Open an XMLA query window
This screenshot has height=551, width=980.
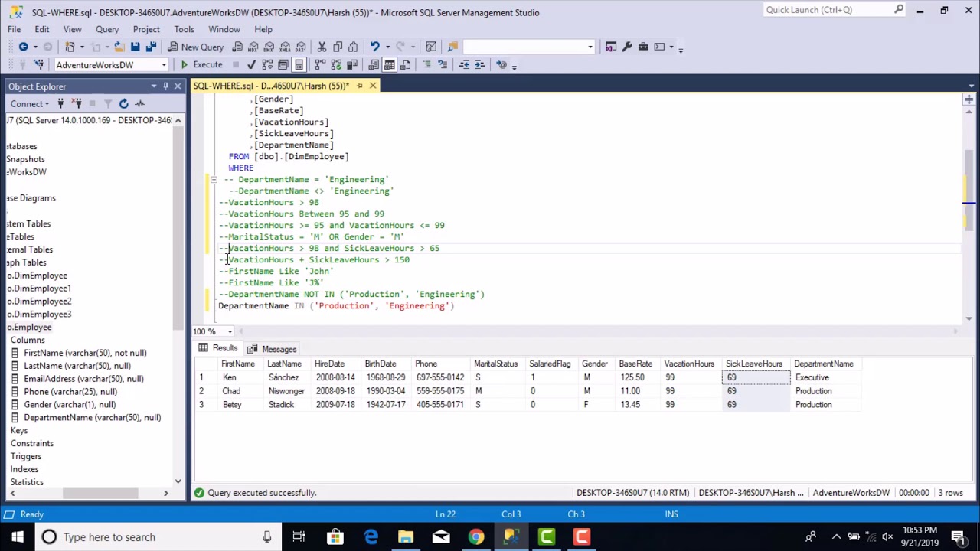(285, 47)
